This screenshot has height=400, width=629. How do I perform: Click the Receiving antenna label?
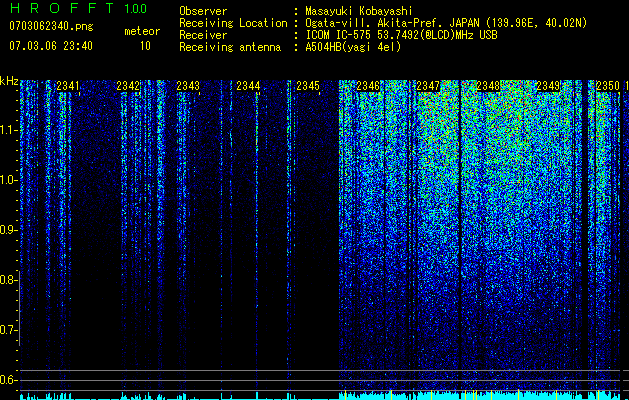click(230, 47)
